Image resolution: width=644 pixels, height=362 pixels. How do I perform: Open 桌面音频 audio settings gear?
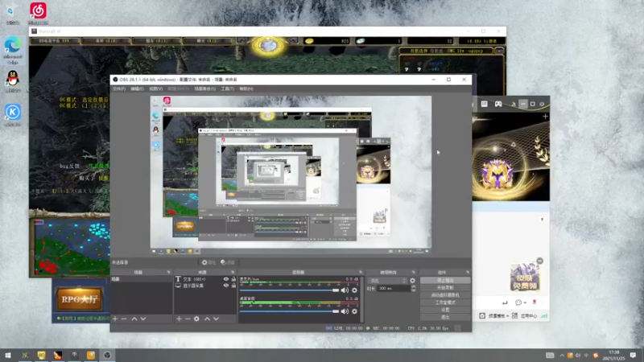[354, 311]
